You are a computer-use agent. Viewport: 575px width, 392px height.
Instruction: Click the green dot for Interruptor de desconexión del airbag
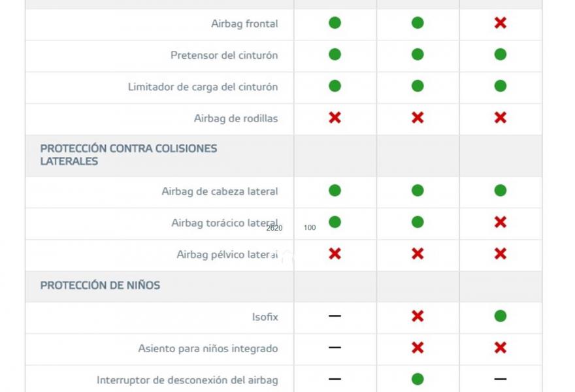(x=418, y=379)
